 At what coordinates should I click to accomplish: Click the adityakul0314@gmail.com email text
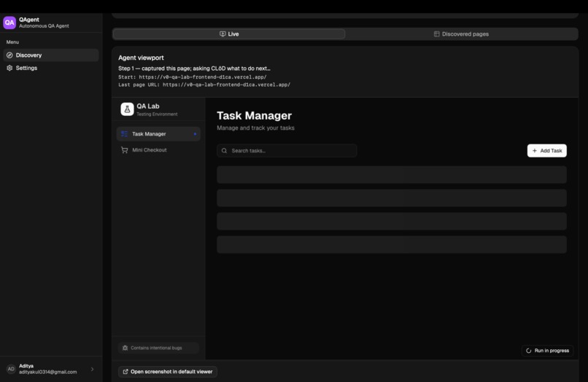(48, 372)
